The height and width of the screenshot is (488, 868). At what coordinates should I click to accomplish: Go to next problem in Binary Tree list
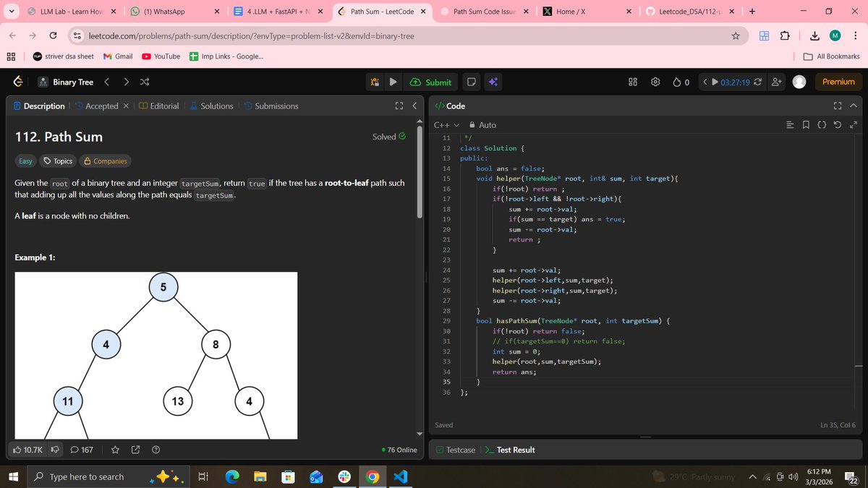(126, 82)
